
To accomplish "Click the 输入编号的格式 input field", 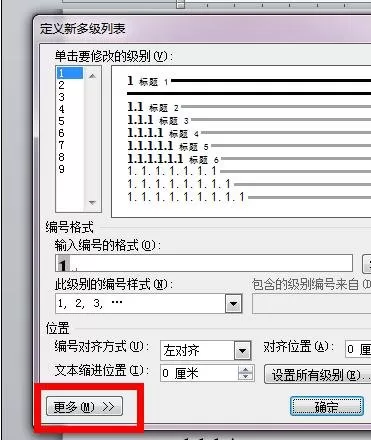I will click(204, 263).
